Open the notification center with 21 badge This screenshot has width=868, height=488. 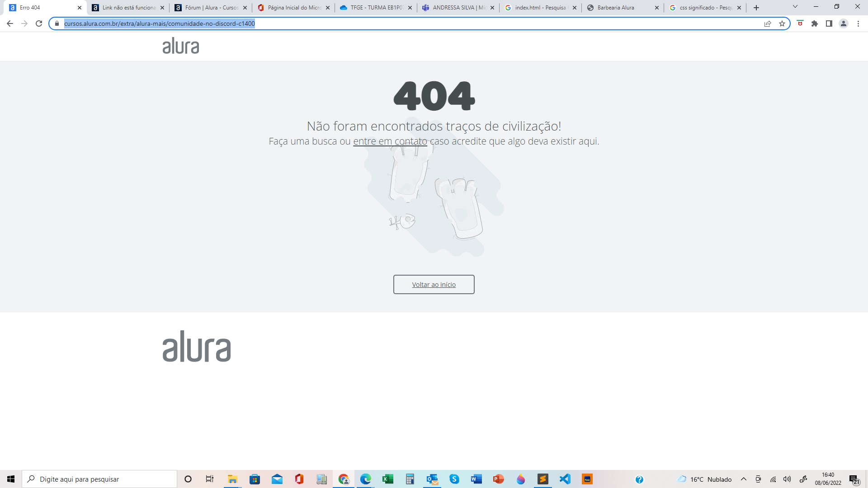click(x=854, y=479)
